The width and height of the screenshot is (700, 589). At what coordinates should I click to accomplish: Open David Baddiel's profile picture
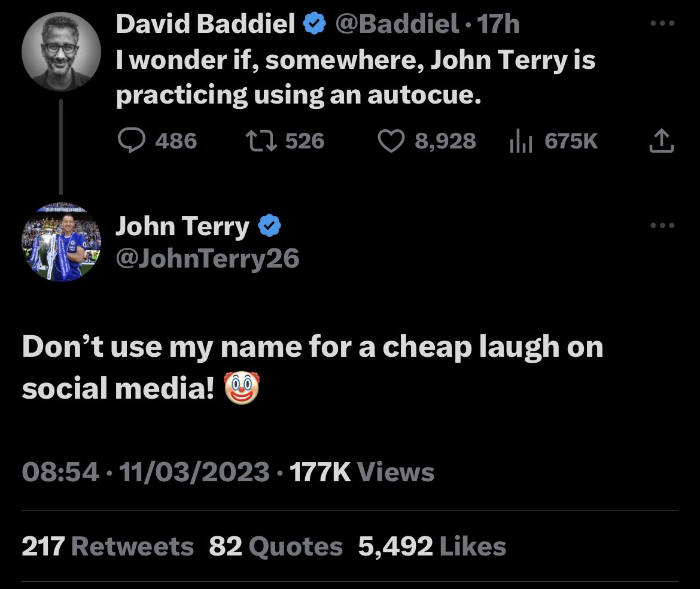pos(61,52)
